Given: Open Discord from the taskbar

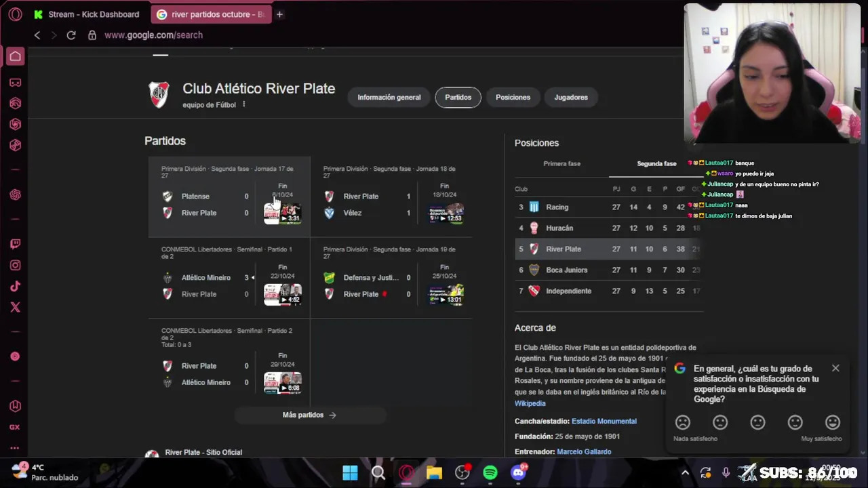Looking at the screenshot, I should click(519, 472).
